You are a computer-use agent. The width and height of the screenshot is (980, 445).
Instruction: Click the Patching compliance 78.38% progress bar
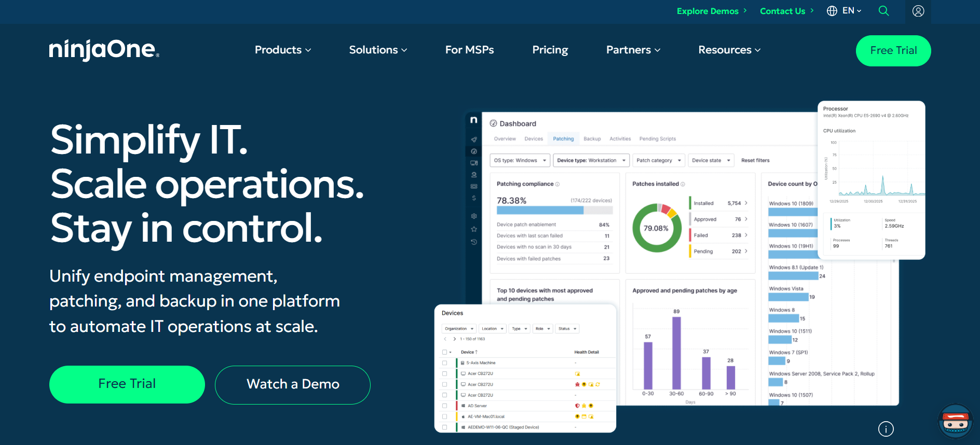[x=554, y=211]
